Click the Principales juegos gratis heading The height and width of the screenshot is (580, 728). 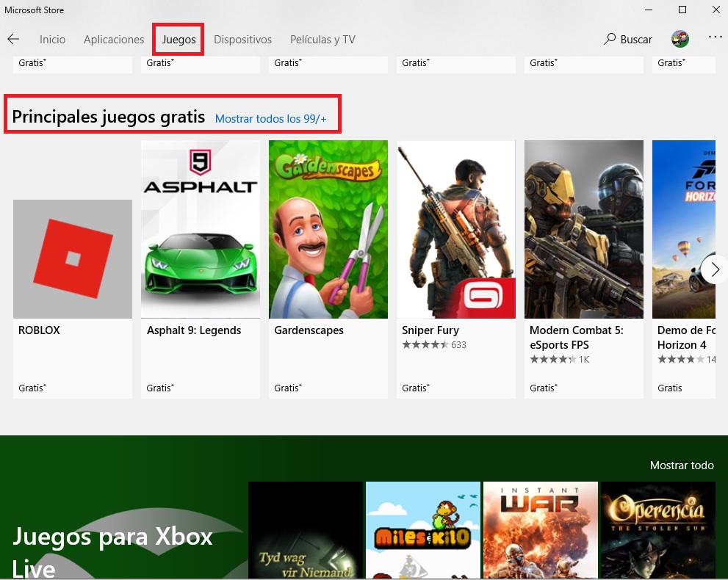coord(108,117)
